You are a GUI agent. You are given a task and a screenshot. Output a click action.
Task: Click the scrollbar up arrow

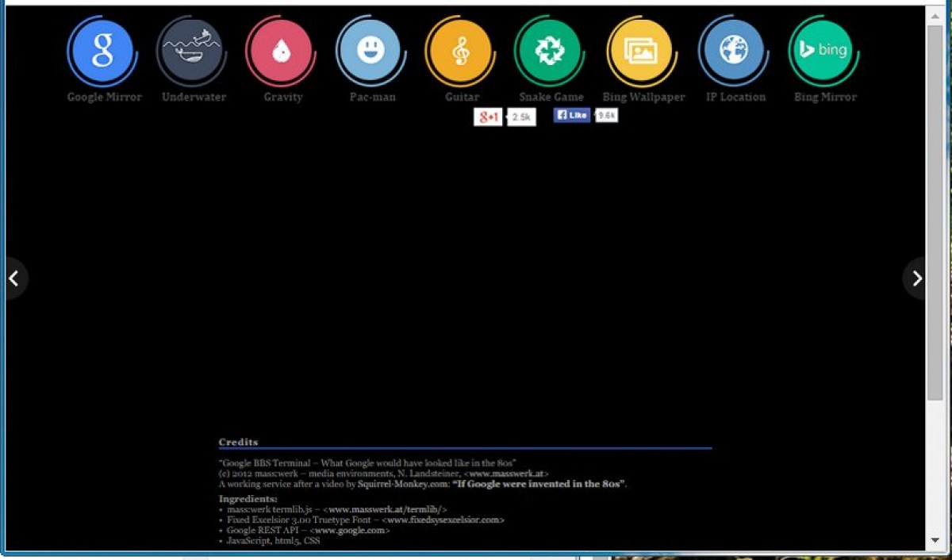tap(936, 16)
